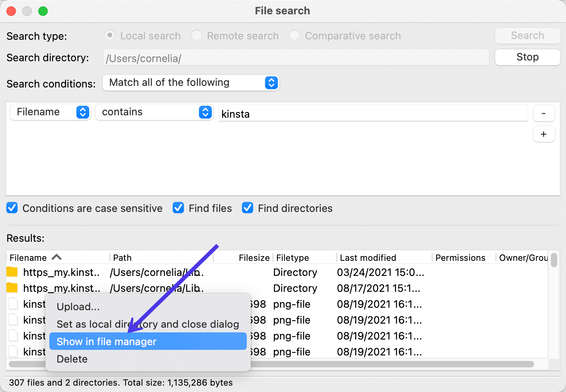The height and width of the screenshot is (392, 566).
Task: Click the first kinsta png file icon
Action: click(13, 304)
